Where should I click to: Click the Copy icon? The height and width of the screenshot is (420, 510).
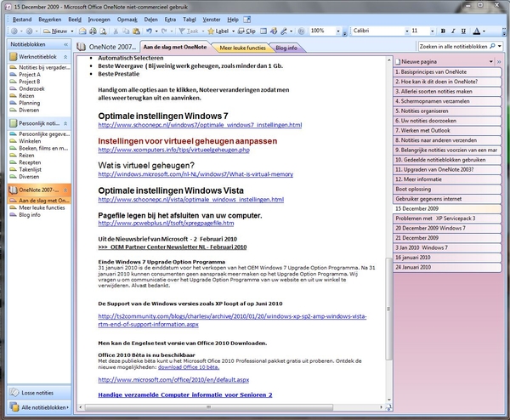click(x=126, y=31)
